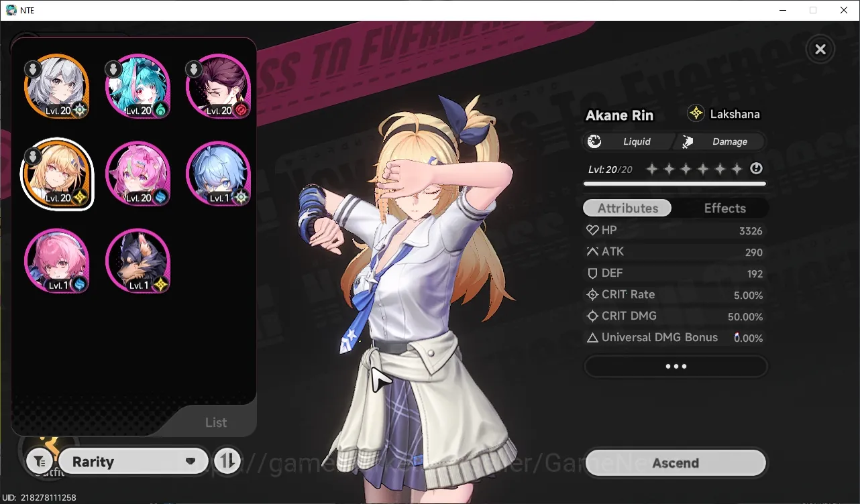Screen dimensions: 860x504
Task: Expand more attributes with the three-dots button
Action: coord(676,367)
